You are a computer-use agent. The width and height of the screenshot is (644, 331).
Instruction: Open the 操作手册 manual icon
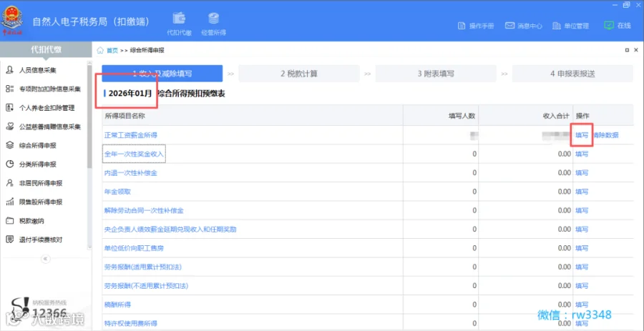[462, 26]
